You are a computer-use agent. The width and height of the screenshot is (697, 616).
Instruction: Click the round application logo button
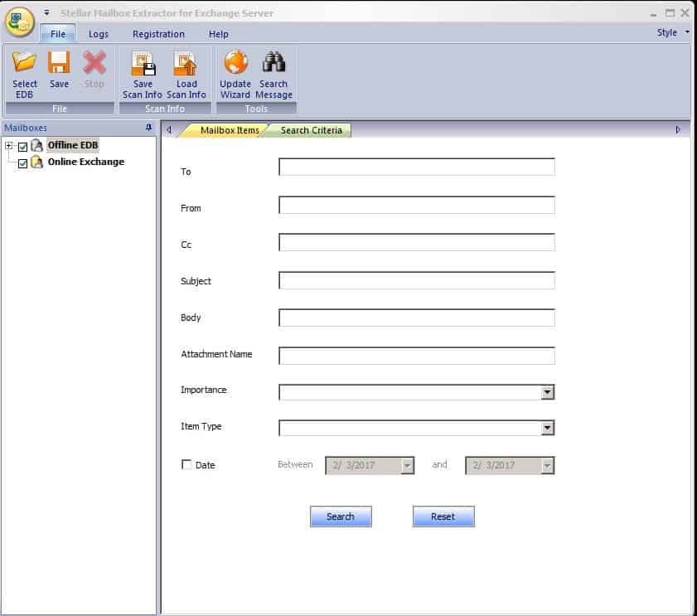pos(20,22)
